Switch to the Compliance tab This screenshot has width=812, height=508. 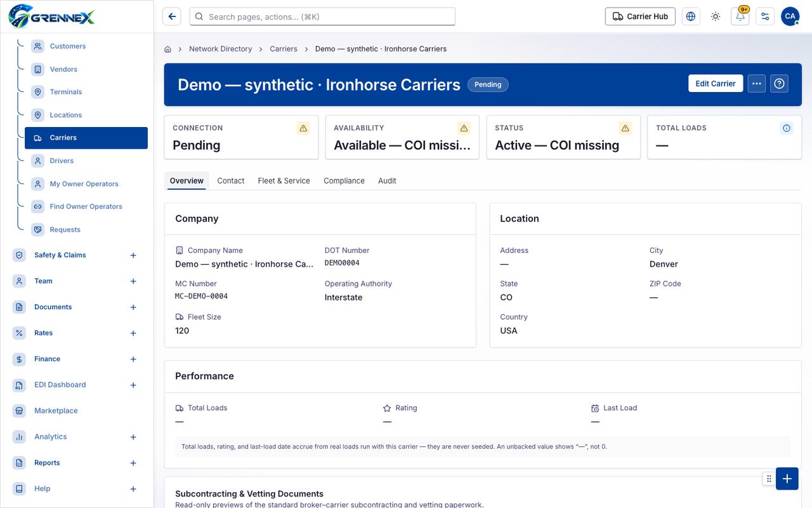[x=344, y=181]
